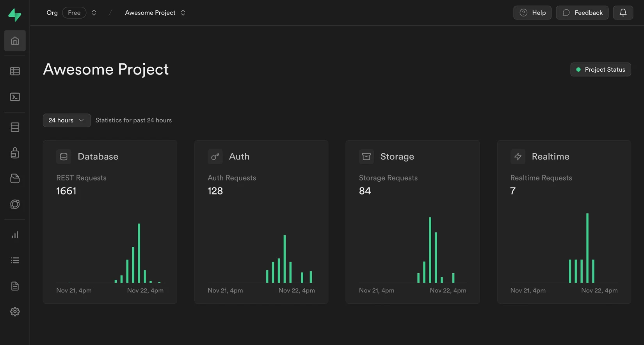Viewport: 644px width, 345px height.
Task: Open Logs list icon in sidebar
Action: (x=15, y=260)
